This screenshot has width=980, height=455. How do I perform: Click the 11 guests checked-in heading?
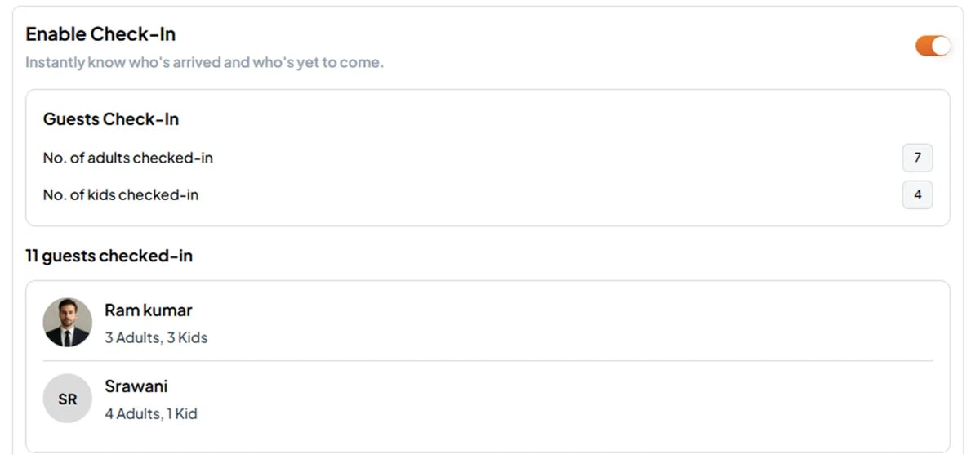tap(109, 256)
